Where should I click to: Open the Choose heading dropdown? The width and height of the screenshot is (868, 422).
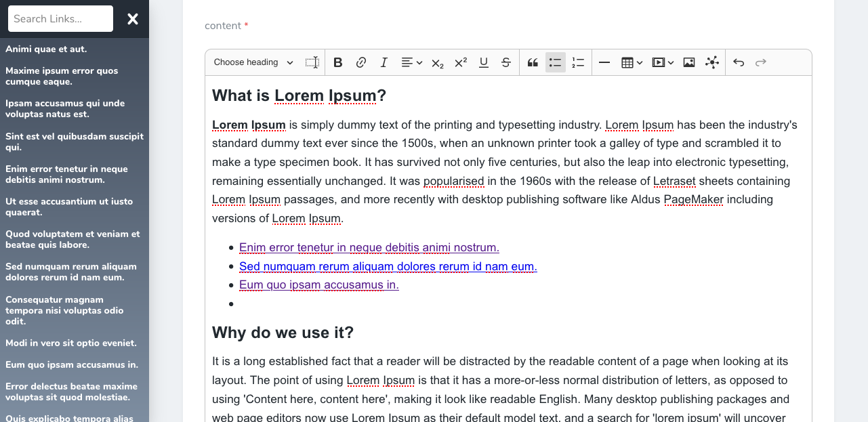click(253, 62)
